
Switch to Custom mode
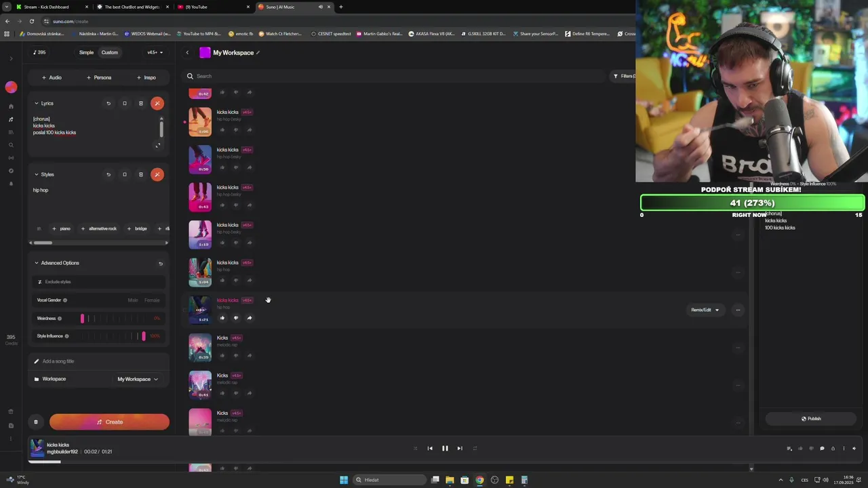click(x=110, y=53)
